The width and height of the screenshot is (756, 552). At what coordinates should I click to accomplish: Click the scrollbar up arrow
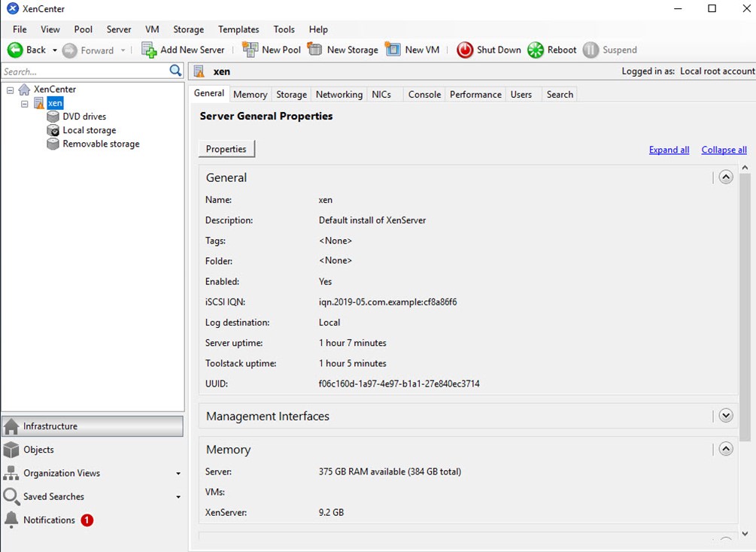point(745,168)
